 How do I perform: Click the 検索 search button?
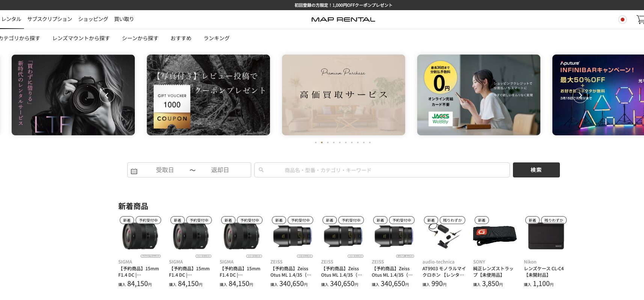click(536, 170)
